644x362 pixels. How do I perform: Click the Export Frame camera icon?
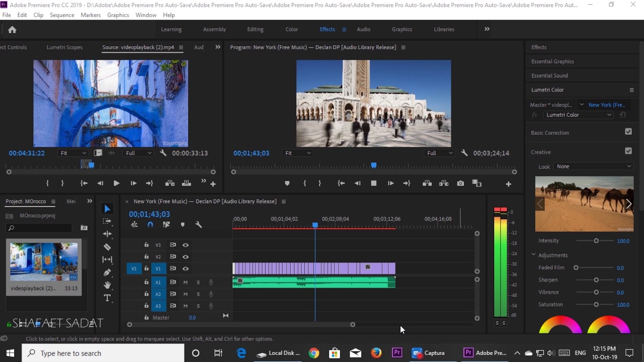(460, 184)
